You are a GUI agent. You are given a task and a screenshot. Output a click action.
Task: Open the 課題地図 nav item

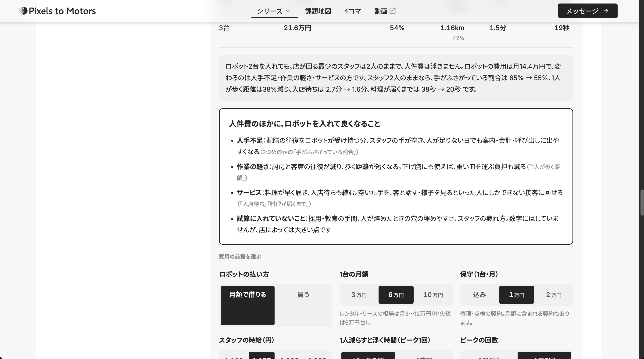pyautogui.click(x=318, y=11)
